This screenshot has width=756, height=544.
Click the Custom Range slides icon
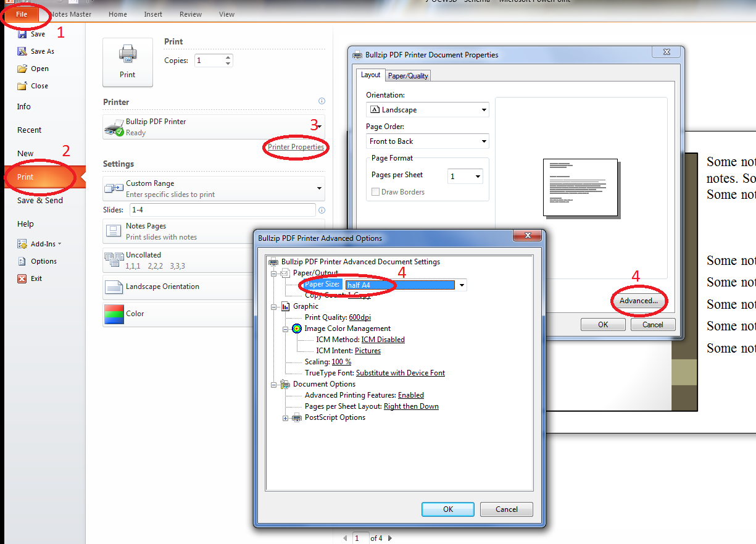[x=114, y=188]
